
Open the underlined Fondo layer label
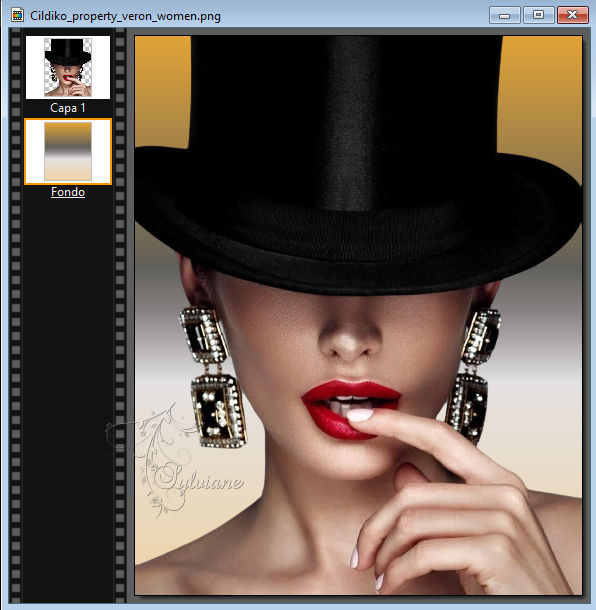[68, 192]
